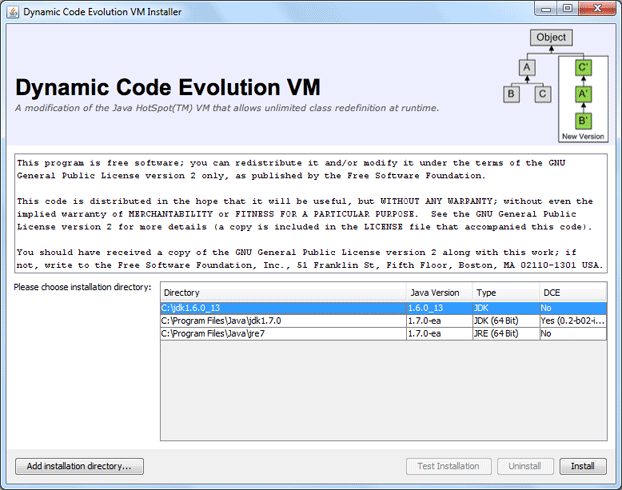Click the Test Installation button

(449, 466)
